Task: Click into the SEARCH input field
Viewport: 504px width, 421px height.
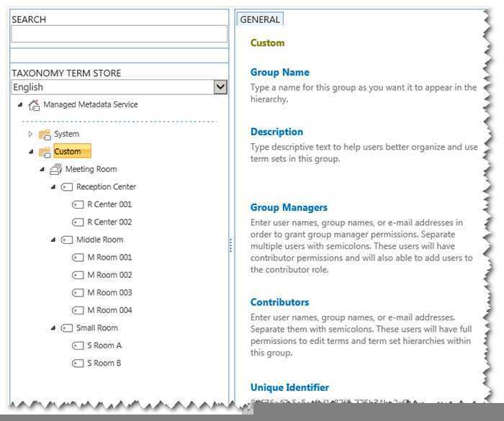Action: click(119, 34)
